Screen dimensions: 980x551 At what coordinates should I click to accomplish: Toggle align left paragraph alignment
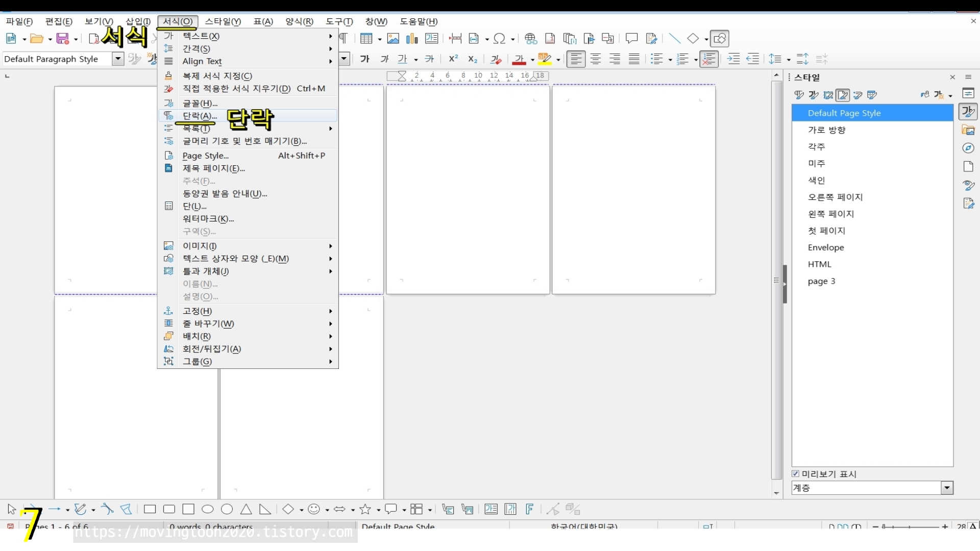point(576,59)
